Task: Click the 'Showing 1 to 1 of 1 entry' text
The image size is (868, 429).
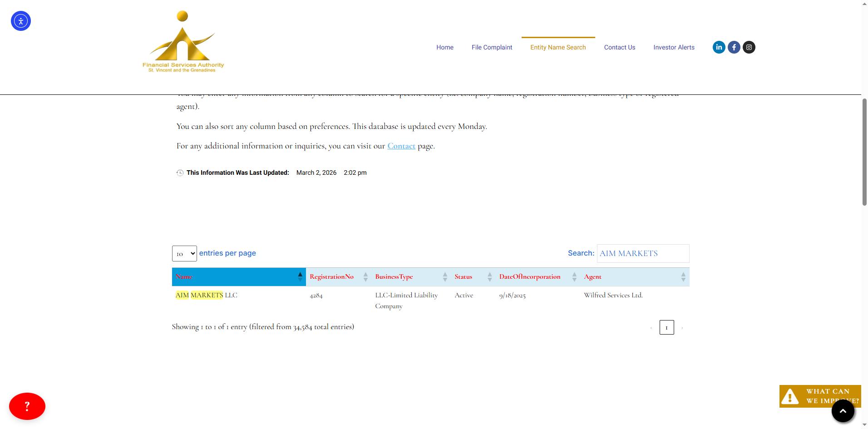Action: coord(263,327)
